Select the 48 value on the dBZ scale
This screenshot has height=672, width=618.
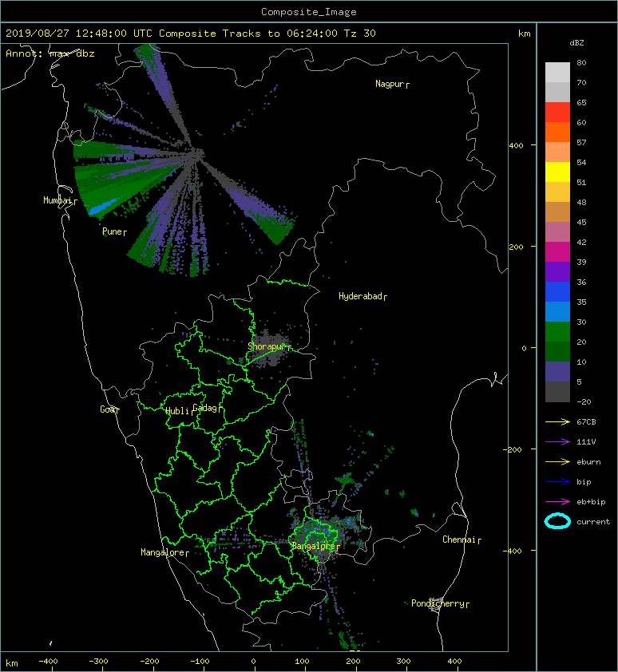point(581,202)
